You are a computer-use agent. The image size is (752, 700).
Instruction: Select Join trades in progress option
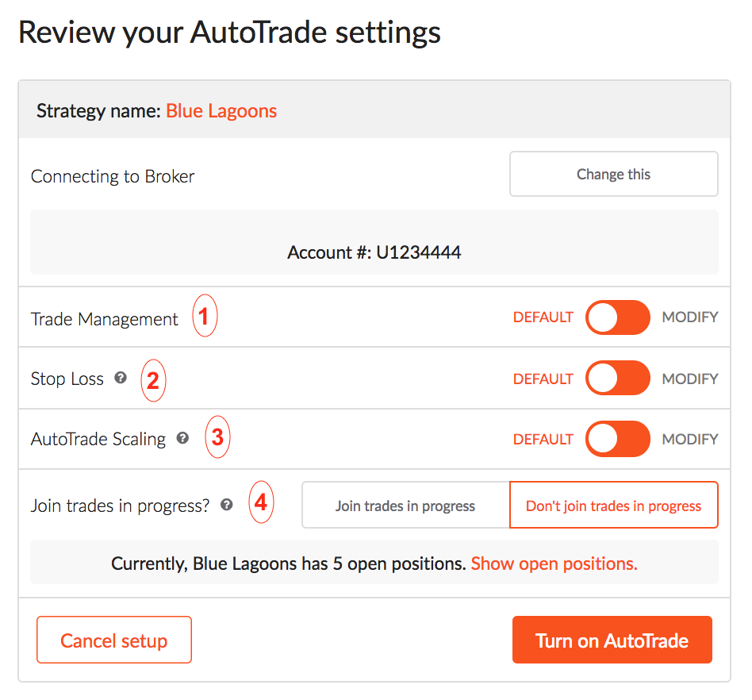(x=405, y=506)
